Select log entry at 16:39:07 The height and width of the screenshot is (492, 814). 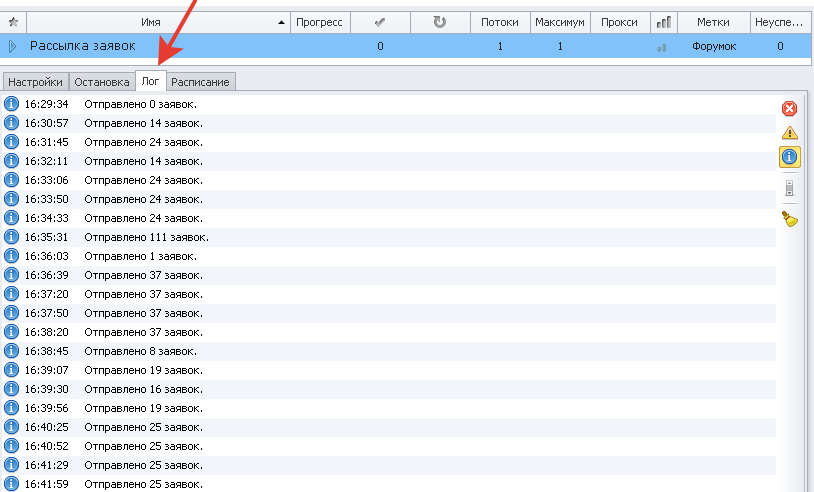388,370
